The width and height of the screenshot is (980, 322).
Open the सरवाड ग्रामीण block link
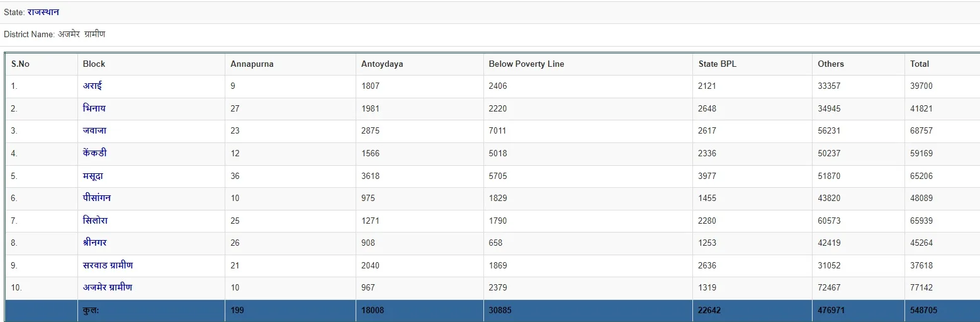point(108,265)
